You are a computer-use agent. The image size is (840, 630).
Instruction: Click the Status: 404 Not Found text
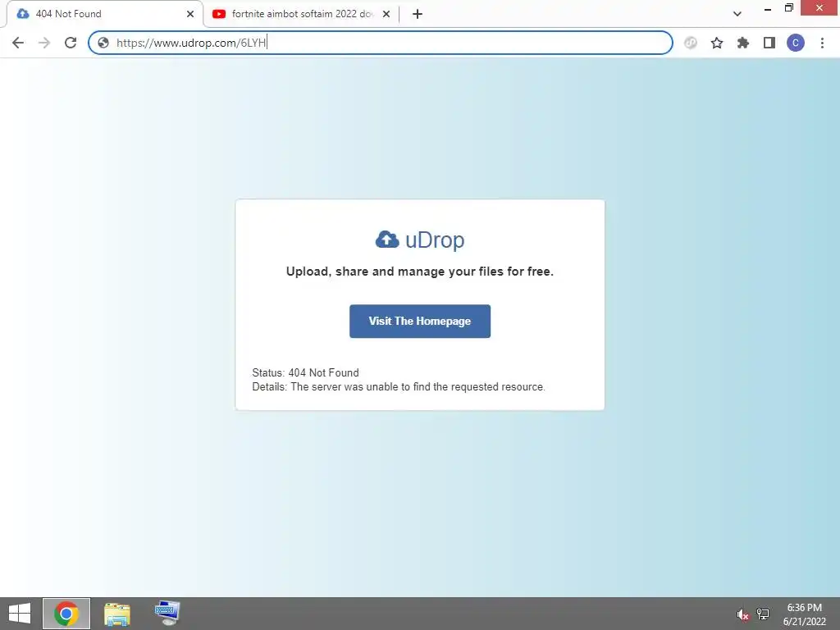[305, 372]
